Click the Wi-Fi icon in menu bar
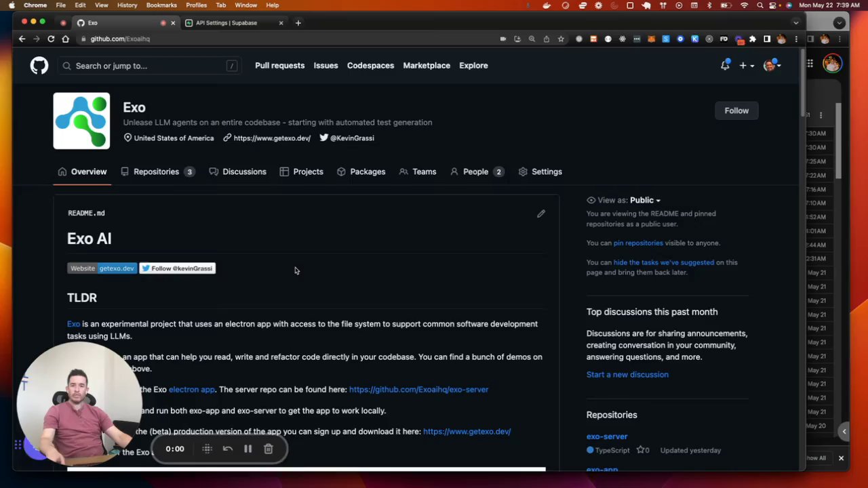The image size is (868, 488). [x=745, y=5]
